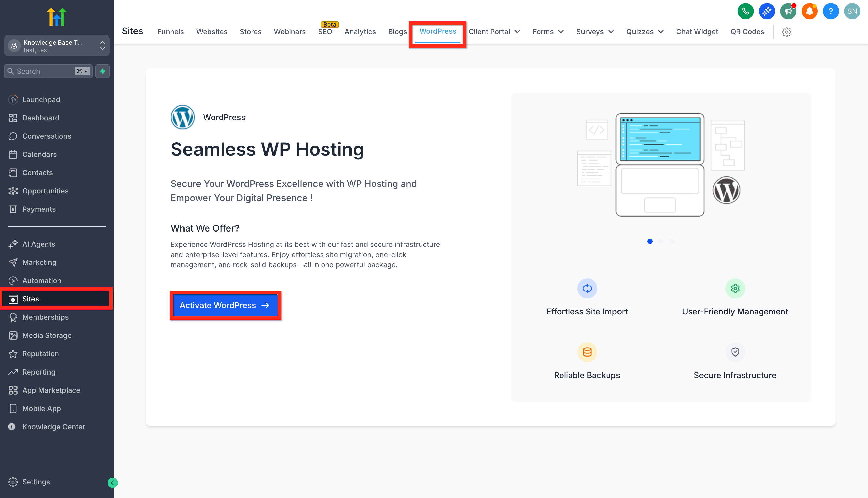Screen dimensions: 868x498
Task: Open the Knowledge Base account switcher
Action: coord(57,45)
